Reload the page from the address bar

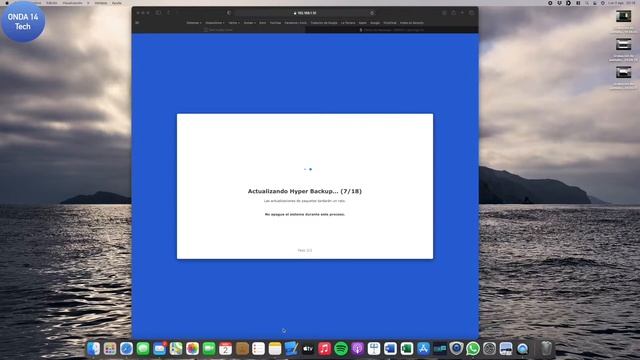coord(372,13)
